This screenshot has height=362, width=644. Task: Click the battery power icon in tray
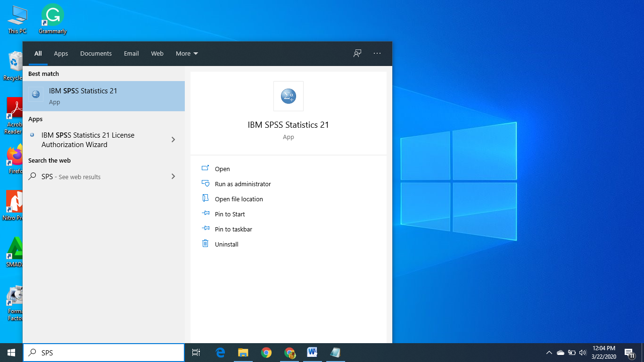(x=572, y=353)
